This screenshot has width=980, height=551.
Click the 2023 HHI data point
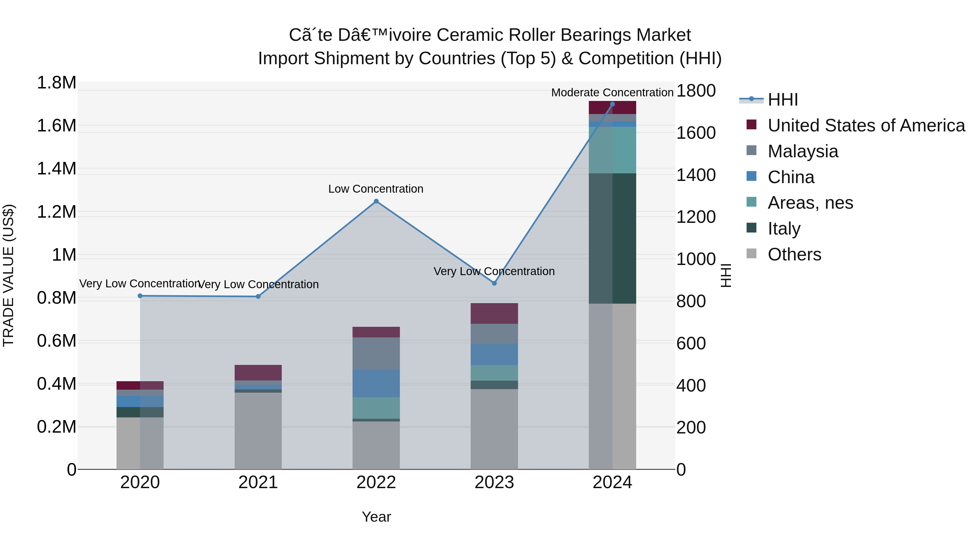[494, 283]
